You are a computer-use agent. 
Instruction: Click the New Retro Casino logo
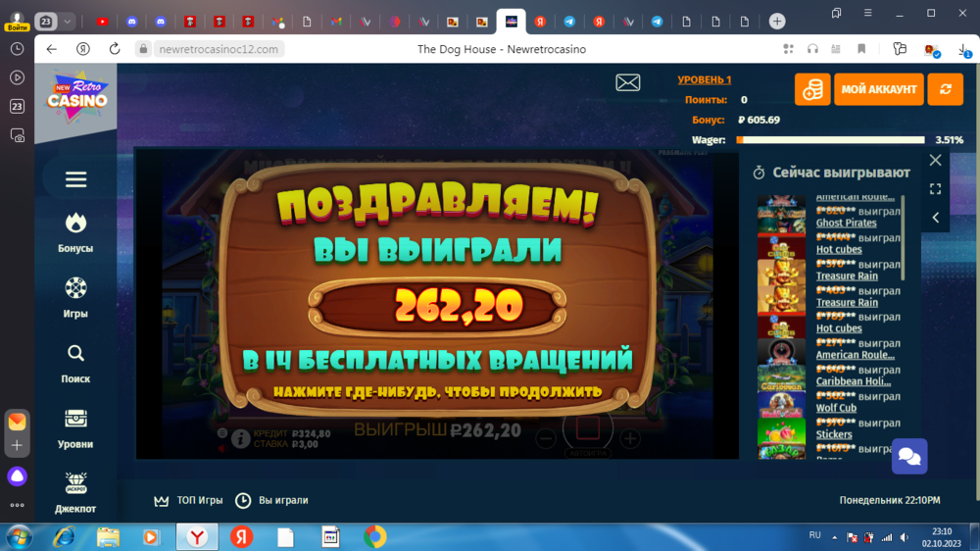(76, 96)
